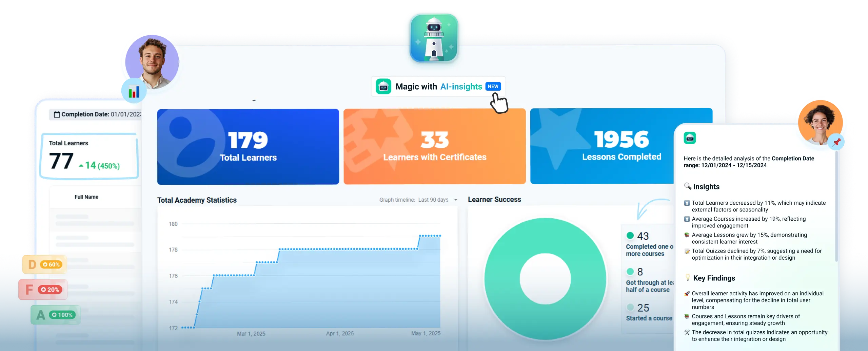The width and height of the screenshot is (868, 351).
Task: Toggle the 'Started a course' legend dot
Action: tap(630, 308)
